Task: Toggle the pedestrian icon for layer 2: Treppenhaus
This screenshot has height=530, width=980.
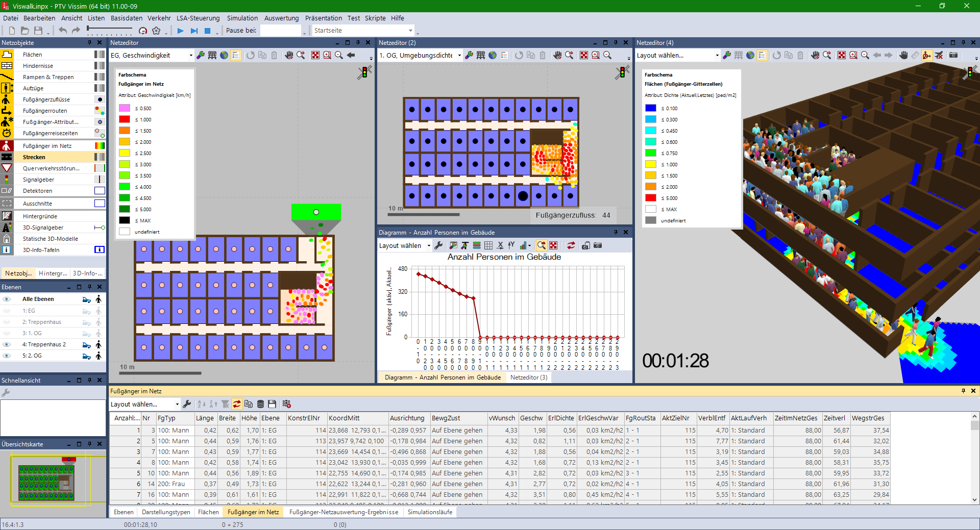Action: pos(99,322)
